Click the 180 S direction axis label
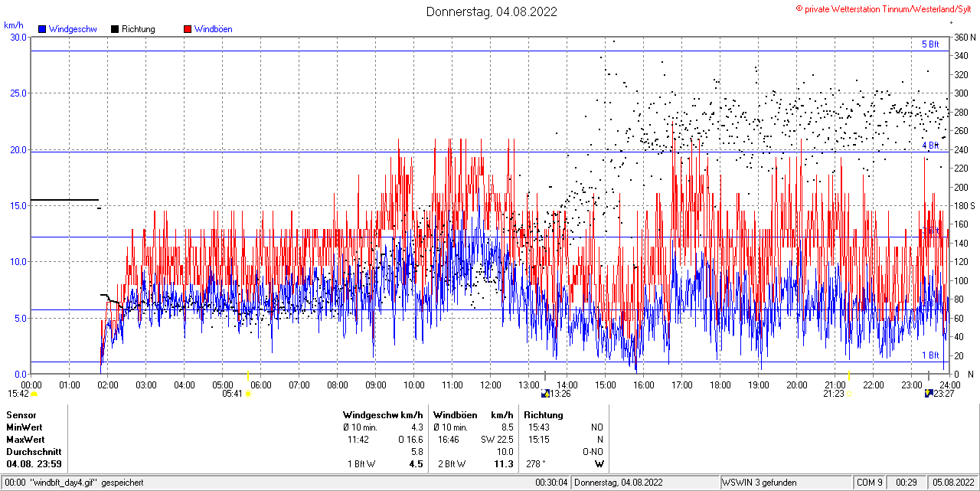 tap(964, 206)
